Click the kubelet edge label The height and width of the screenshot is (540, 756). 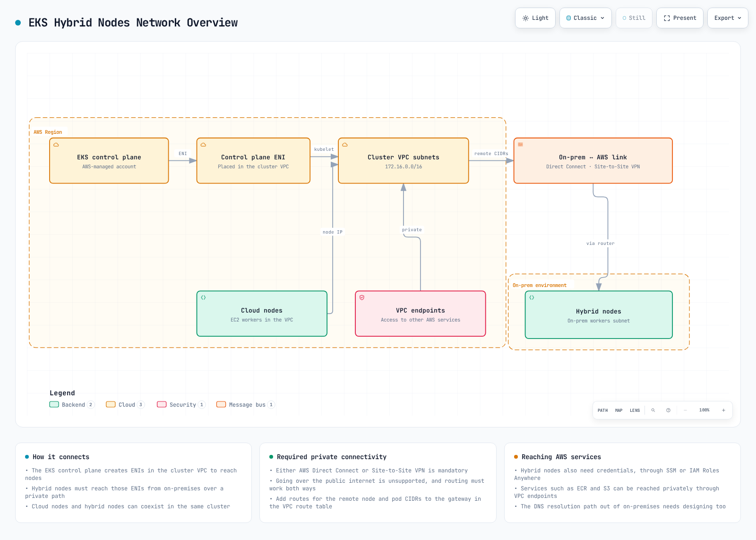click(324, 149)
